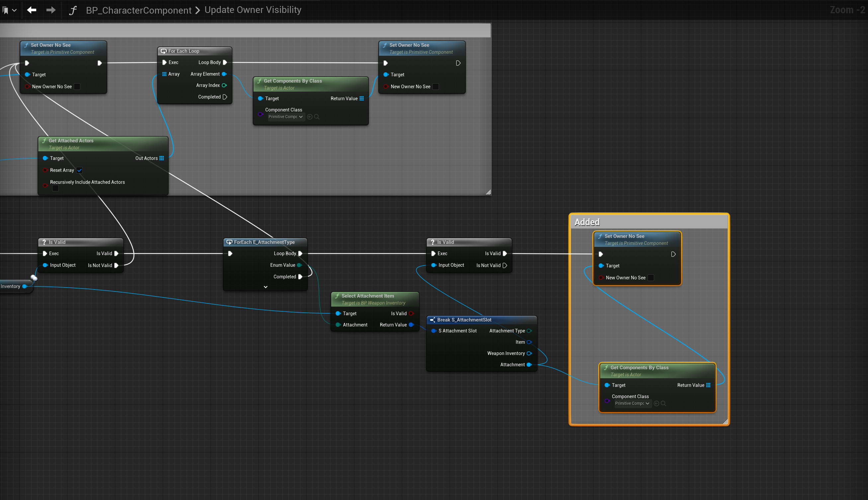Toggle New Owner No See in the Added comment
The width and height of the screenshot is (868, 500).
[x=651, y=278]
